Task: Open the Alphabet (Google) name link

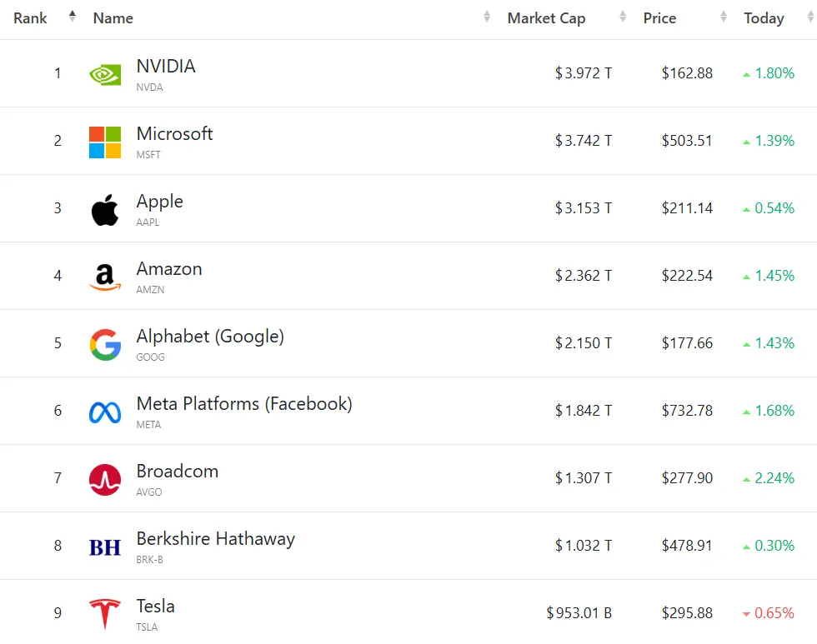Action: coord(210,337)
